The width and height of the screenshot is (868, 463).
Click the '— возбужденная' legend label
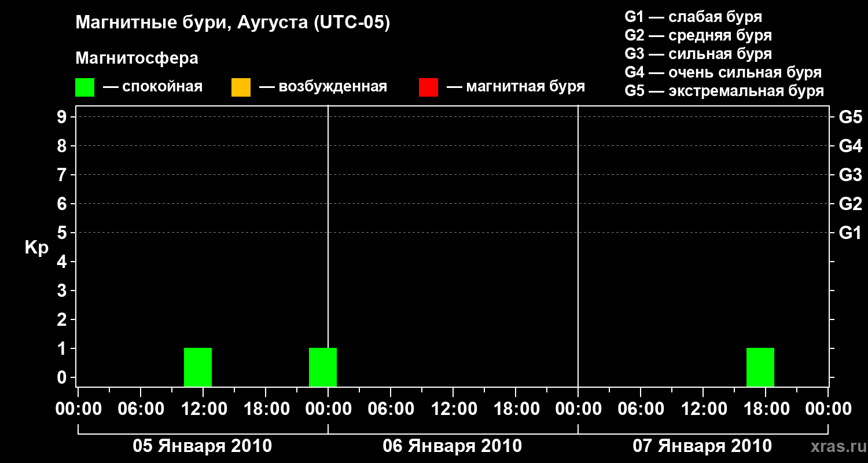click(323, 87)
